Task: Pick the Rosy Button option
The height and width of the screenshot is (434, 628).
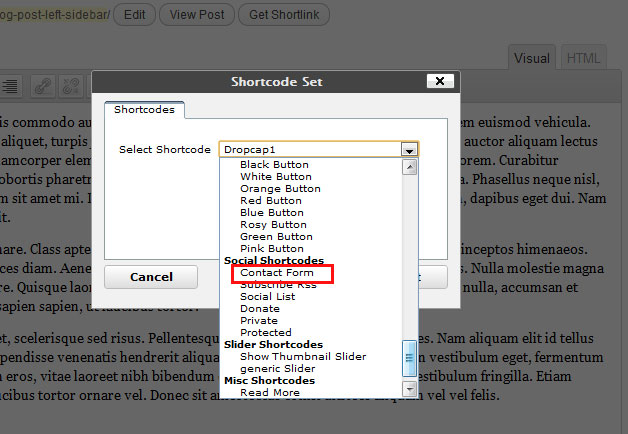Action: (274, 225)
